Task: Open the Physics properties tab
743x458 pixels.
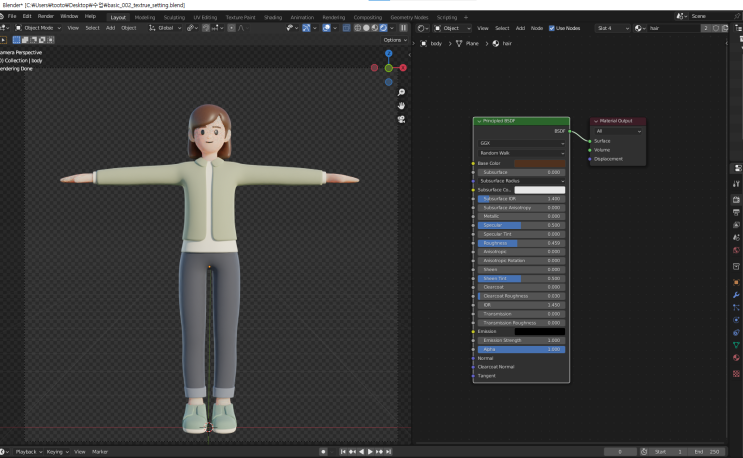Action: tap(736, 320)
